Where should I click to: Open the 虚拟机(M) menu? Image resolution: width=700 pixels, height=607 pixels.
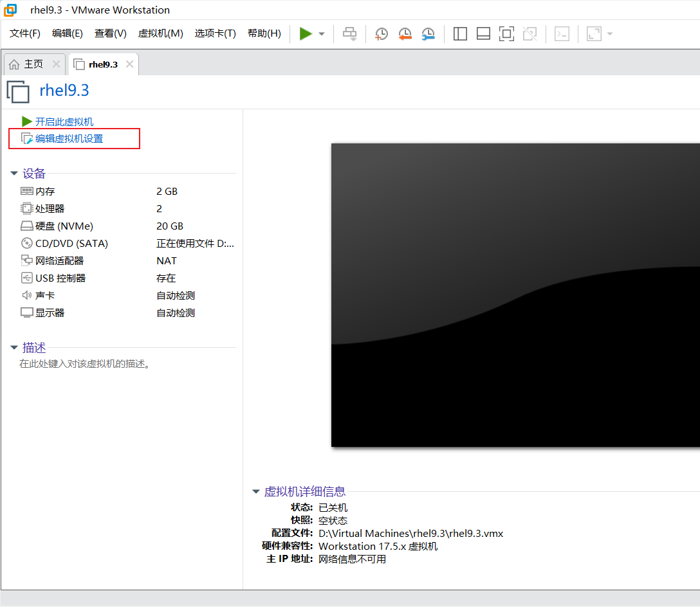pos(160,33)
